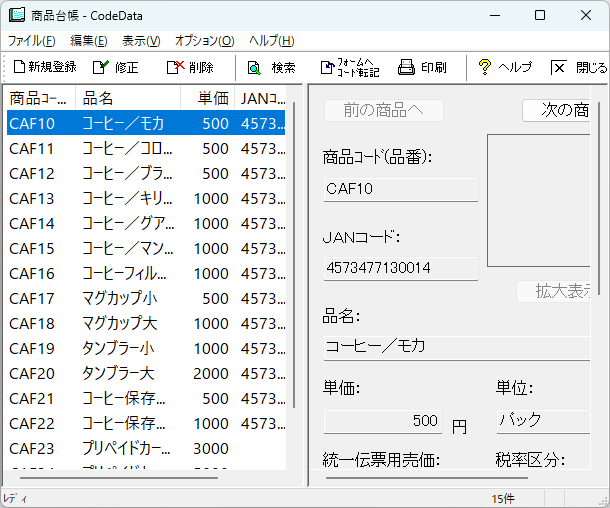
Task: Click the 閉じる X box icon
Action: pos(558,68)
